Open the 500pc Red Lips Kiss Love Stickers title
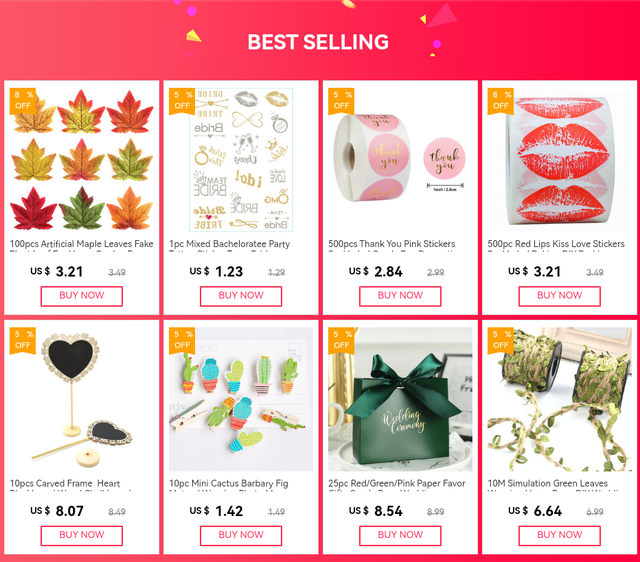Screen dimensions: 640x562 [556, 244]
